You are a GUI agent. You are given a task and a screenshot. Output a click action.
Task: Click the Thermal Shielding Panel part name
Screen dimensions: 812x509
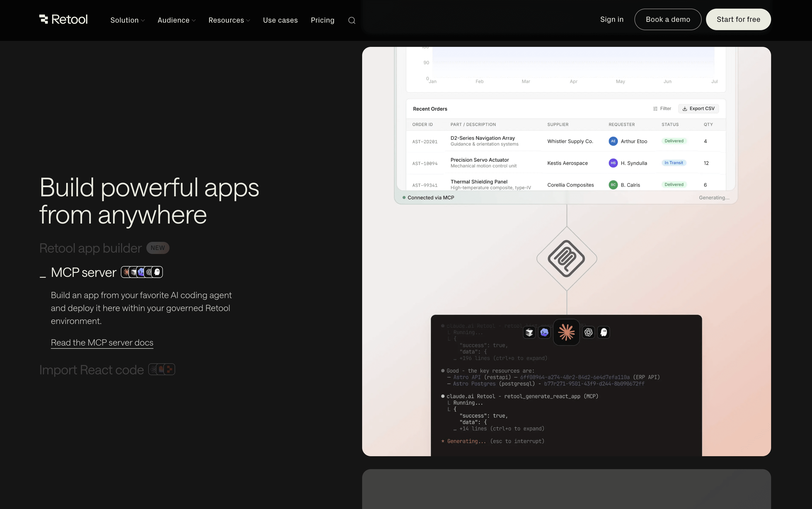click(x=479, y=182)
